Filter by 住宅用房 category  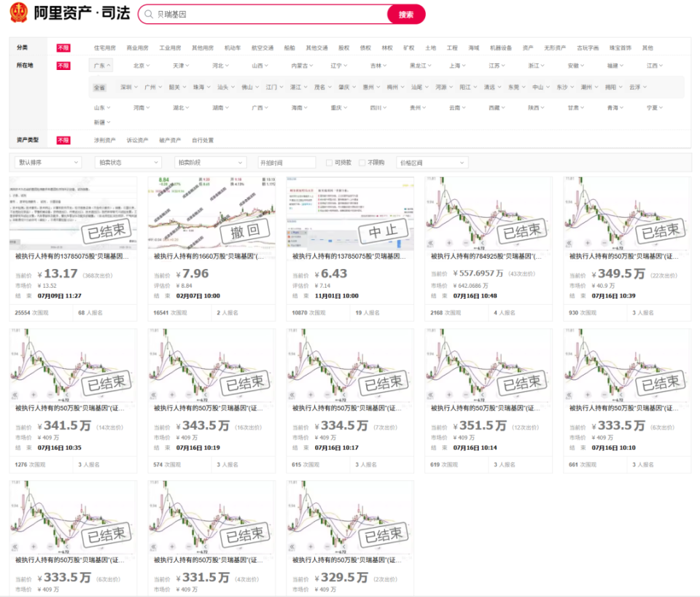click(105, 47)
